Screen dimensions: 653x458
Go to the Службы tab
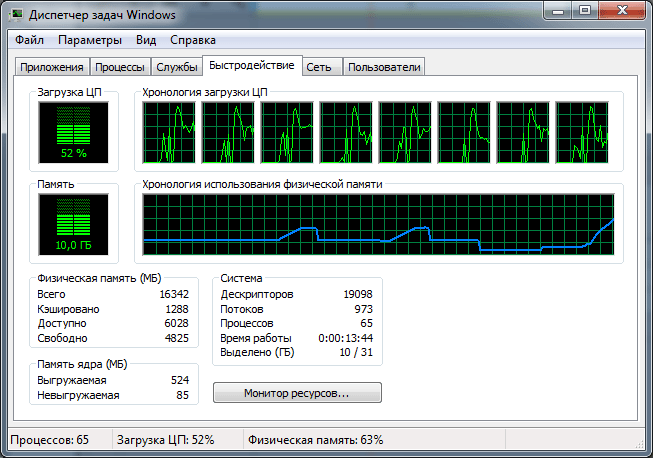click(x=176, y=67)
